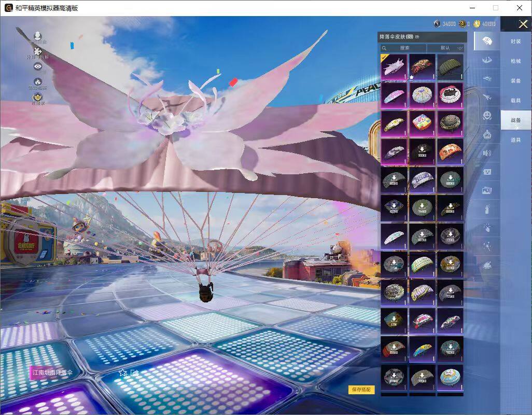
Task: Open the smiley emote category icon
Action: [487, 116]
